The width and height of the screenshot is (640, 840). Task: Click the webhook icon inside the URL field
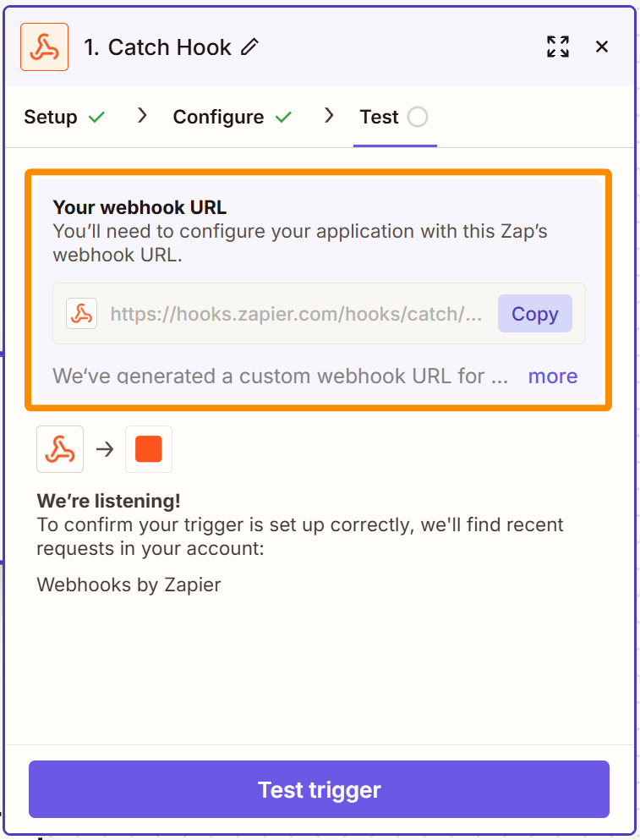(x=82, y=313)
